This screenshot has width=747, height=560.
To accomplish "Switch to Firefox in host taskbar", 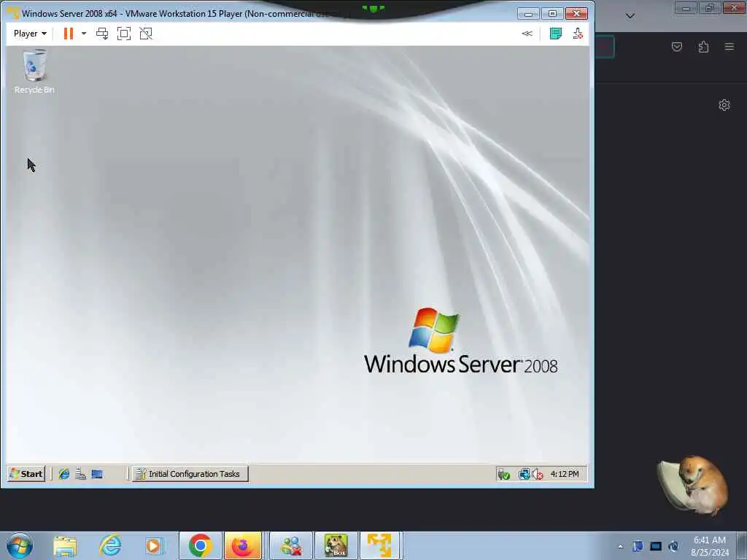I will click(x=243, y=545).
